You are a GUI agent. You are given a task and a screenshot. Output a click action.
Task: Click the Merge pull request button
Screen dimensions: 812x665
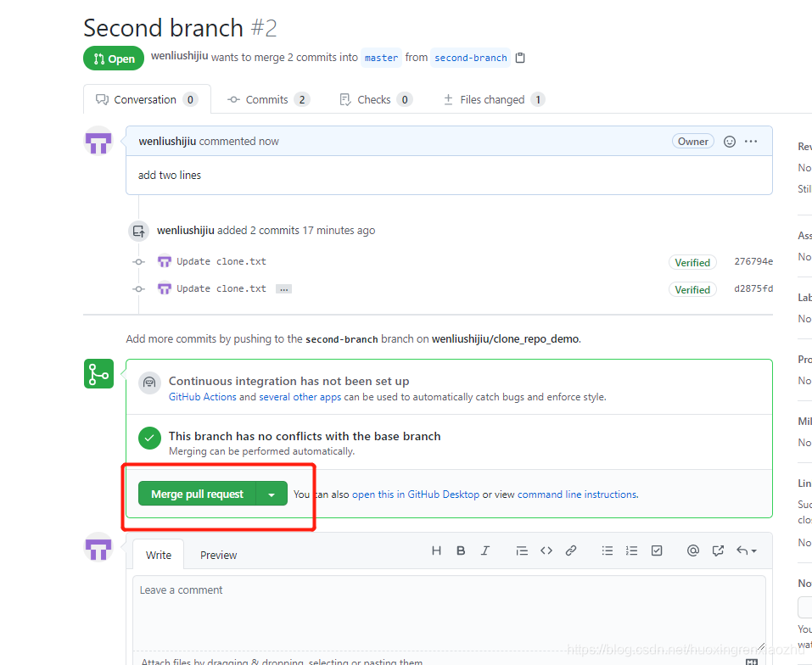198,495
